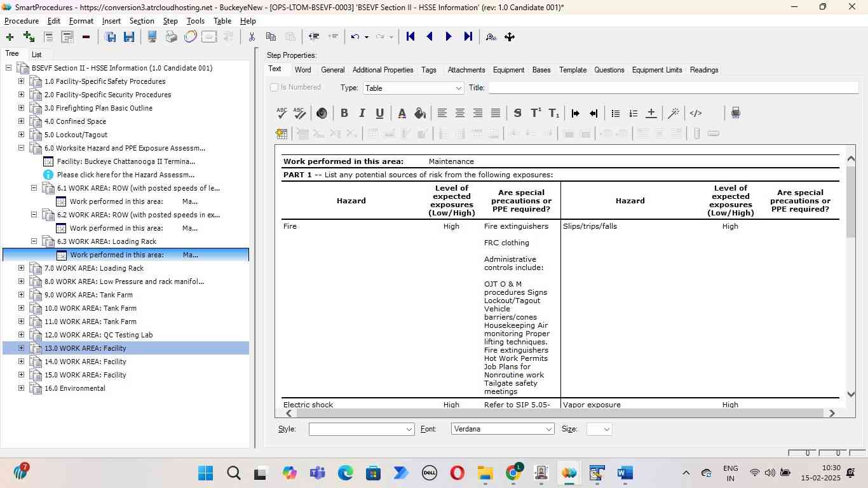868x488 pixels.
Task: Switch to the Attachments tab
Action: coord(466,70)
